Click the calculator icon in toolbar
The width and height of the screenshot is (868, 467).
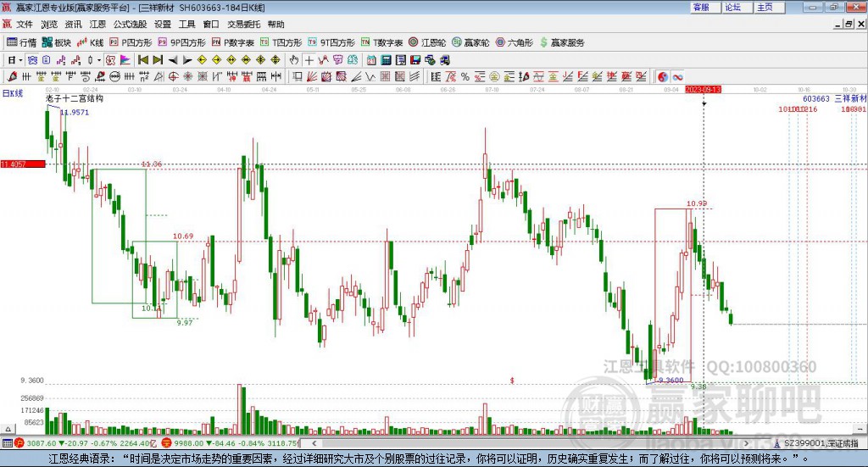coord(387,60)
